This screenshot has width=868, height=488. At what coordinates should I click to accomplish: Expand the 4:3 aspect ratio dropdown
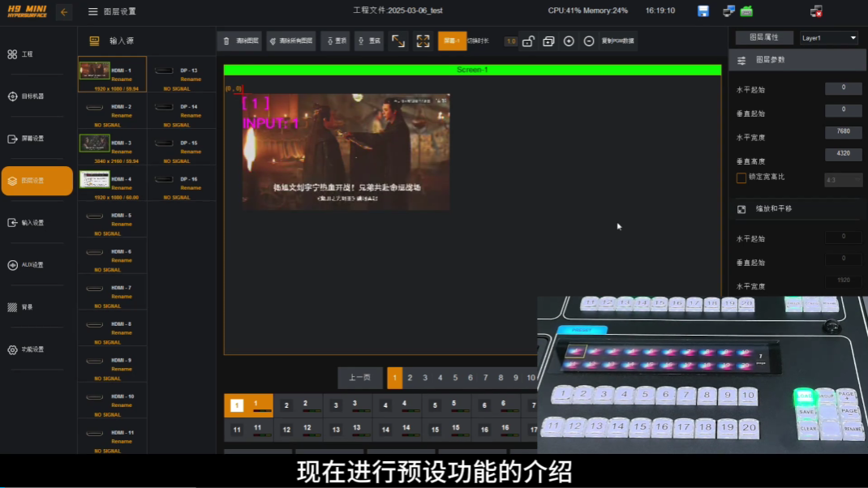[x=843, y=180]
